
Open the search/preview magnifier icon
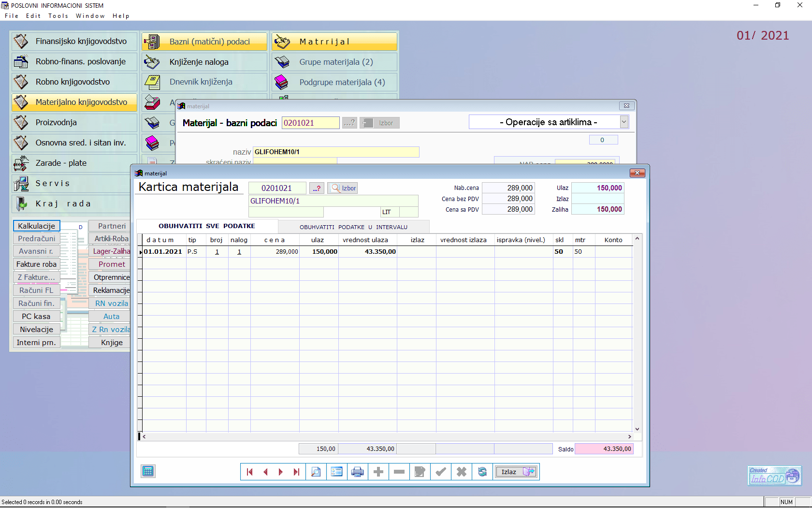pyautogui.click(x=316, y=472)
